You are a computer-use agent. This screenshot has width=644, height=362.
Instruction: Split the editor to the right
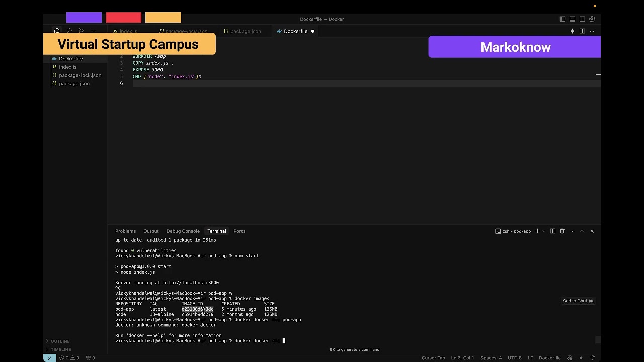(x=582, y=31)
